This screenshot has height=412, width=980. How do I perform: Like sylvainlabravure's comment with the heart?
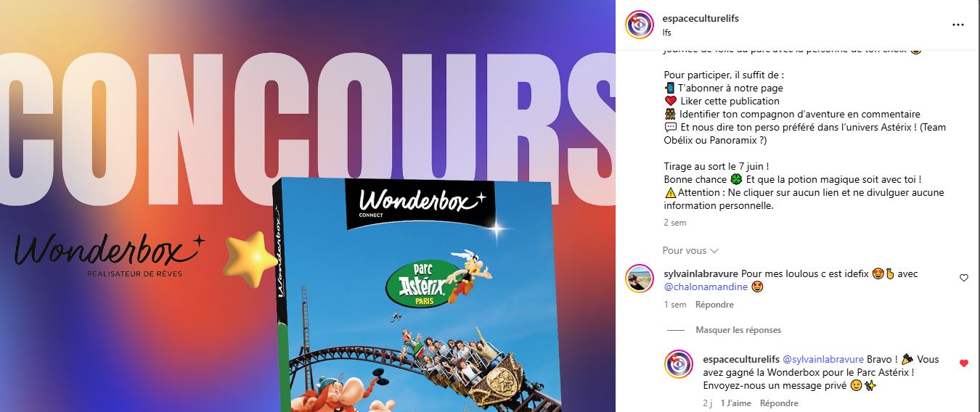coord(964,278)
